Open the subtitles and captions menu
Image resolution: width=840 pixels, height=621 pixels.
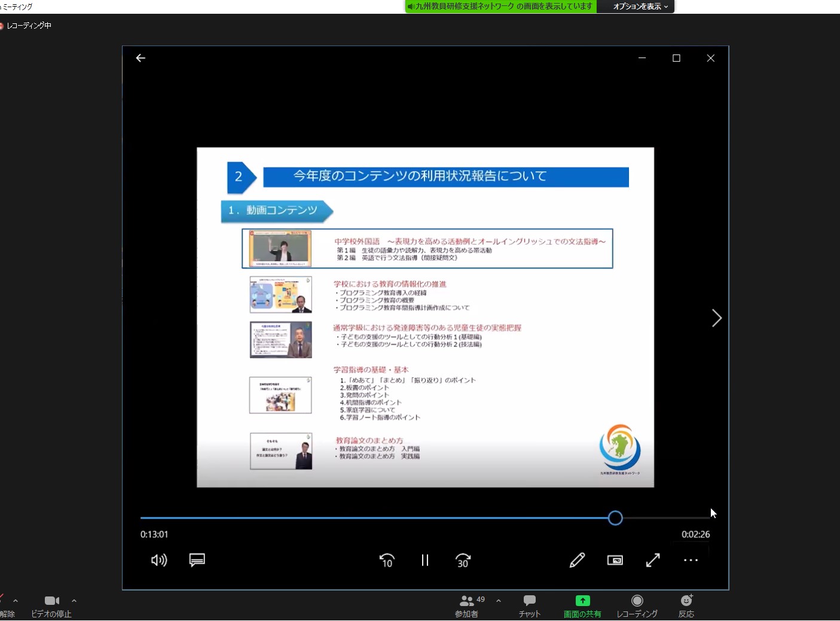click(x=197, y=560)
